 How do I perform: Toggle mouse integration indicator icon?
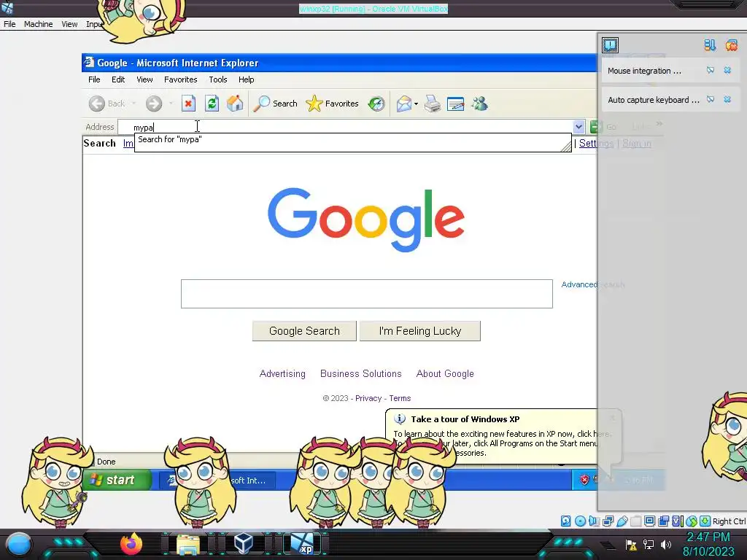(x=692, y=521)
